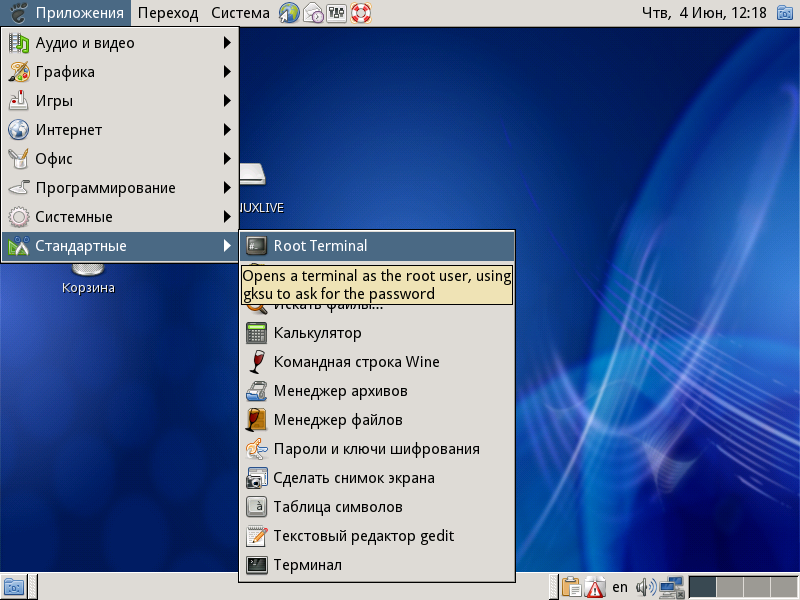This screenshot has height=600, width=800.
Task: Switch to the second workspace
Action: [730, 587]
